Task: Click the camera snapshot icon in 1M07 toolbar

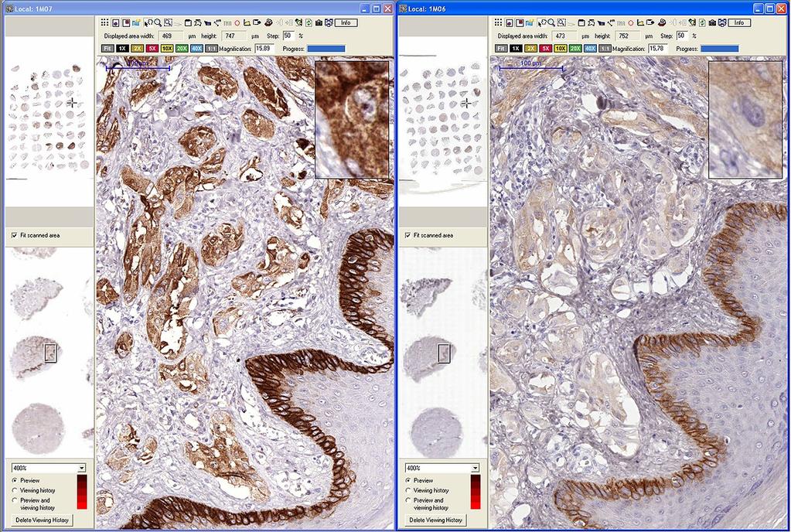Action: [319, 22]
